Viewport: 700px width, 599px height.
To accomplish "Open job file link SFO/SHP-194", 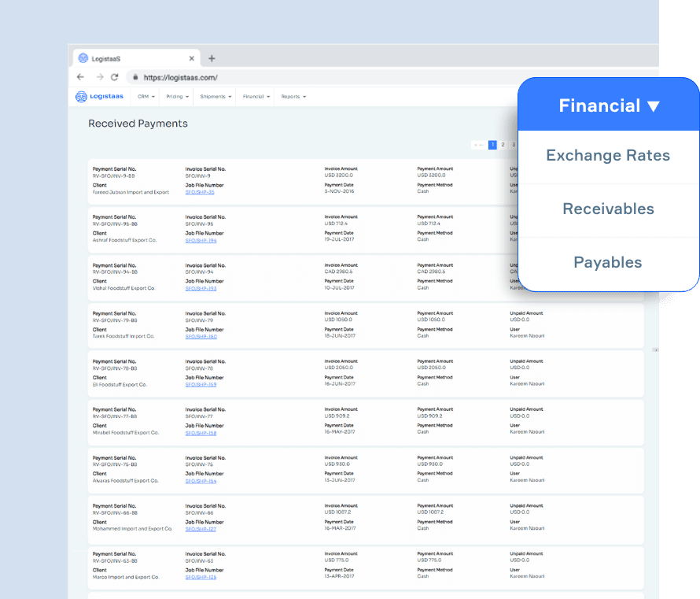I will pos(201,240).
